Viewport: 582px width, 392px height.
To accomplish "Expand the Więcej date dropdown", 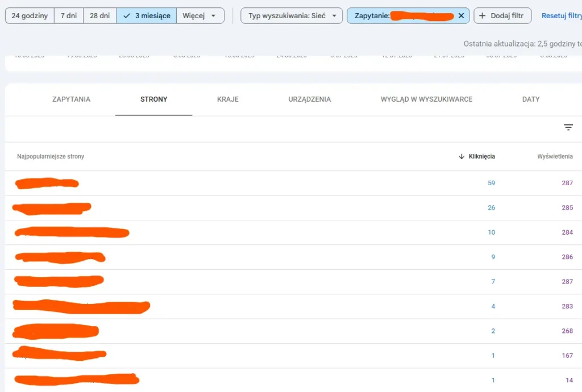I will [x=199, y=16].
